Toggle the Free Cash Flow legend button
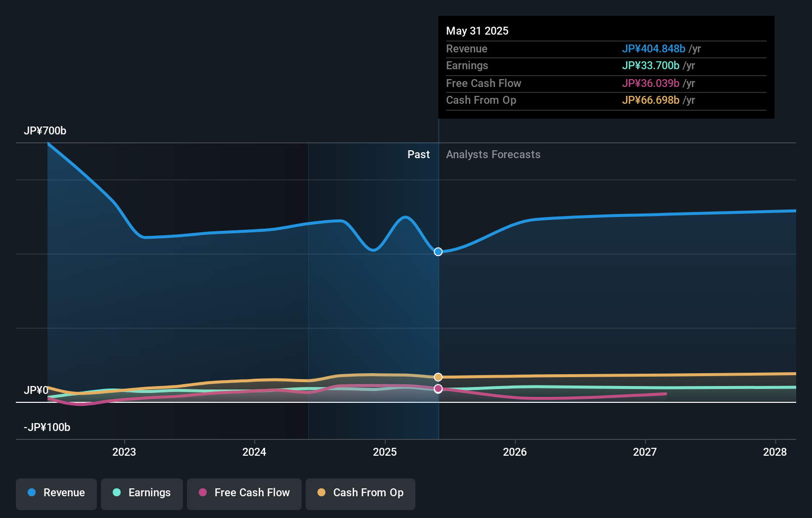The width and height of the screenshot is (812, 518). coord(244,494)
